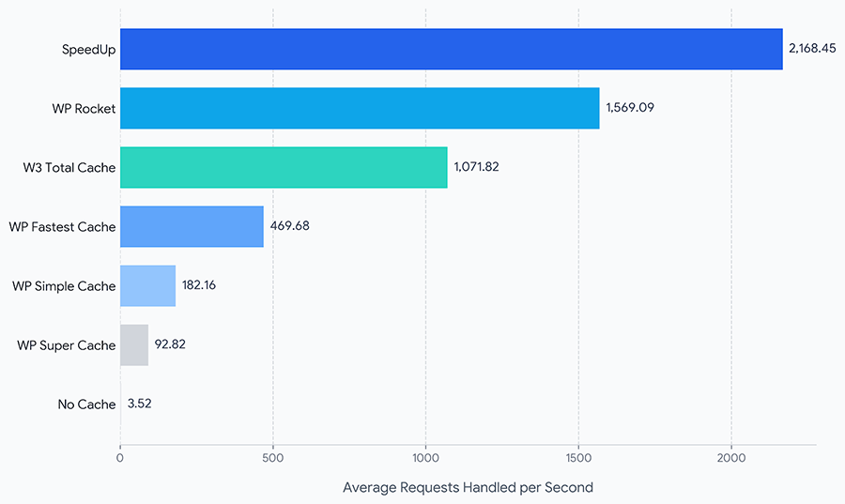This screenshot has width=845, height=504.
Task: Click the 2,168.45 value label
Action: tap(812, 49)
